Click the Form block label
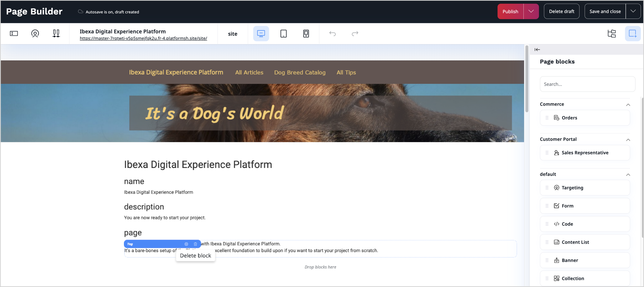Image resolution: width=644 pixels, height=287 pixels. pyautogui.click(x=567, y=206)
